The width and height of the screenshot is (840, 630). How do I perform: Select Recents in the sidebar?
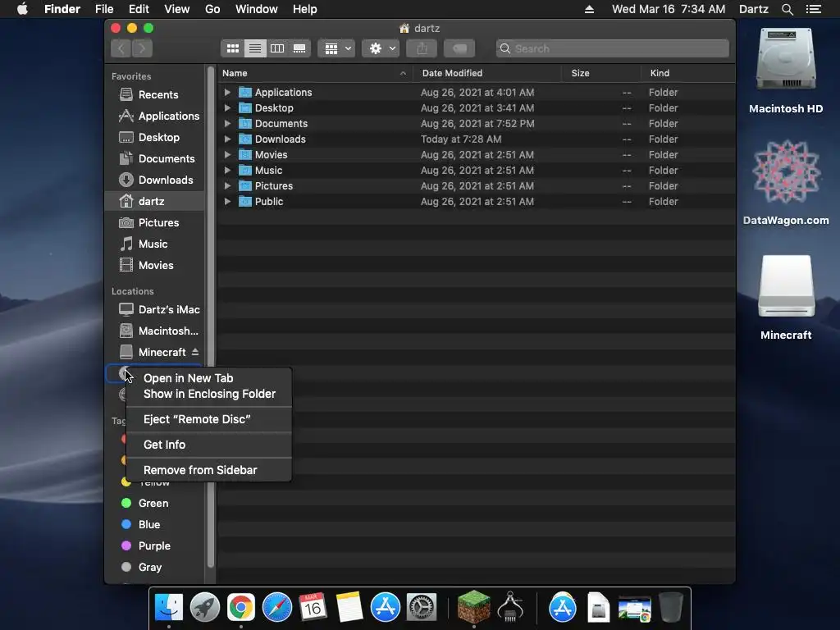tap(155, 94)
